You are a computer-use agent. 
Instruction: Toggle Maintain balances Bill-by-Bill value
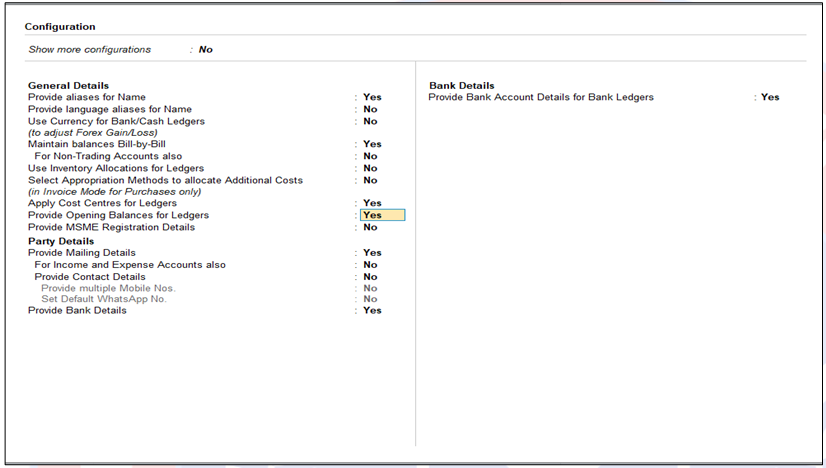(x=371, y=145)
